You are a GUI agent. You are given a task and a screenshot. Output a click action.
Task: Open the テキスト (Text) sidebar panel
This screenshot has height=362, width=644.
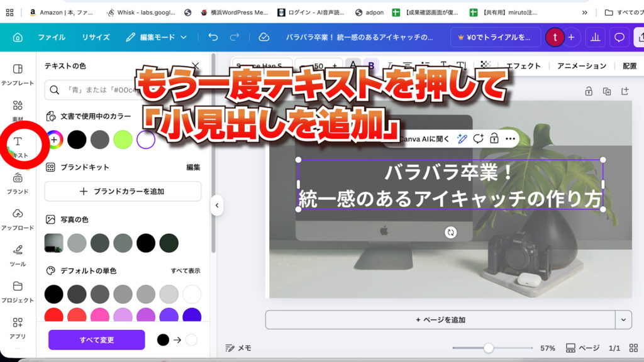tap(18, 145)
